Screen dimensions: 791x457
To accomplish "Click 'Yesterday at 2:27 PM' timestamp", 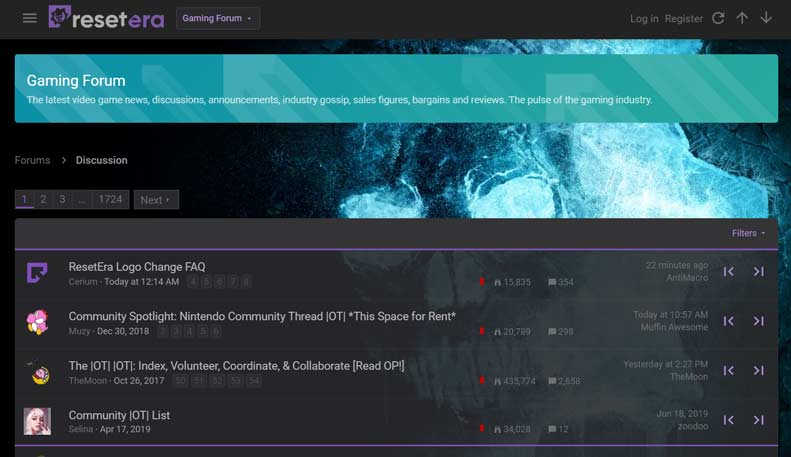I will coord(665,364).
